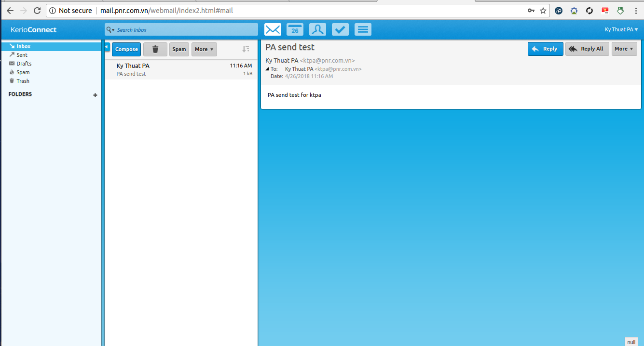Viewport: 644px width, 346px height.
Task: Click the Search Inbox field
Action: (x=186, y=30)
